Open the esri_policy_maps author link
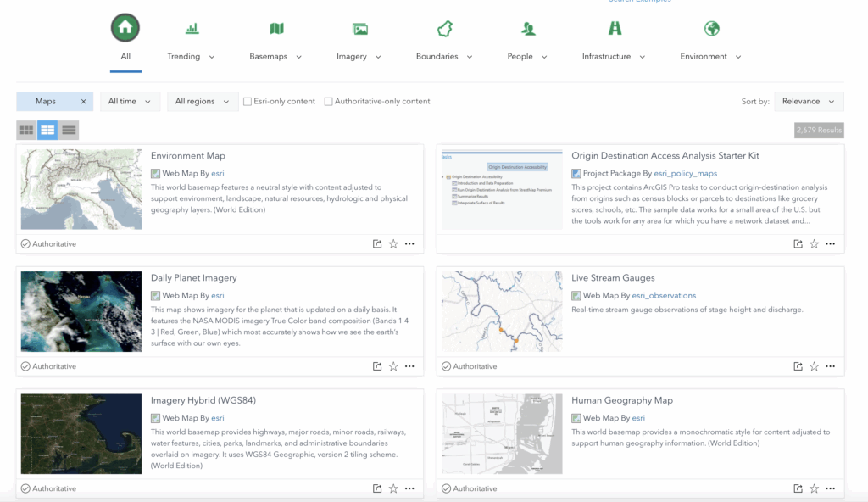 pos(685,174)
